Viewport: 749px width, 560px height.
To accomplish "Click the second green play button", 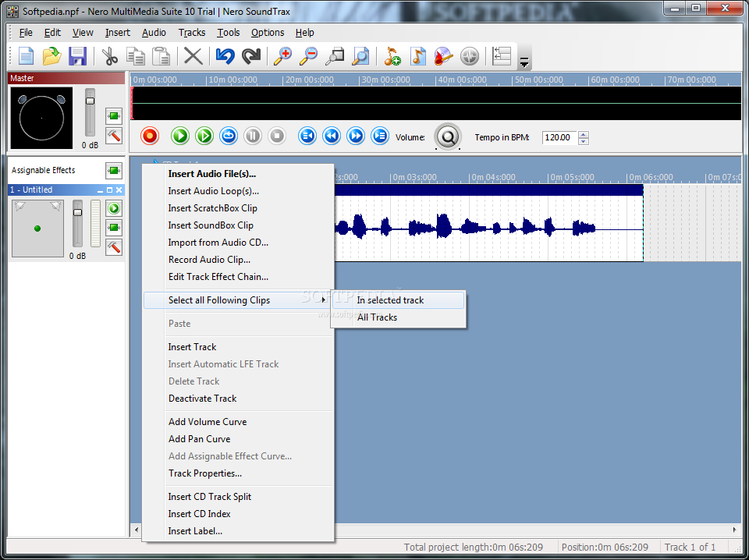I will tap(204, 136).
